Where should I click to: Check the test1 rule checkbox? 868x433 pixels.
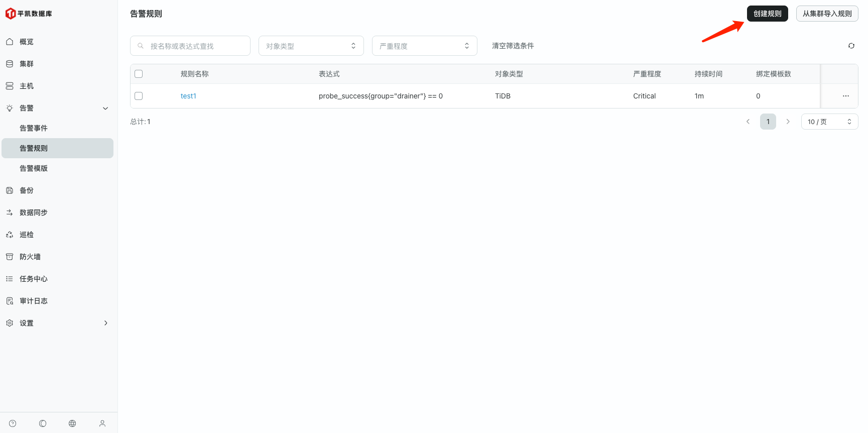click(x=139, y=96)
